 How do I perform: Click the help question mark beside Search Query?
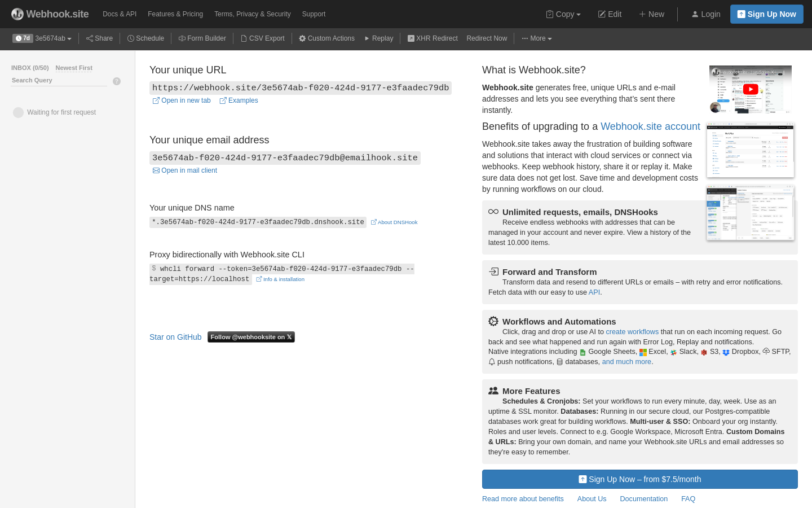[117, 81]
